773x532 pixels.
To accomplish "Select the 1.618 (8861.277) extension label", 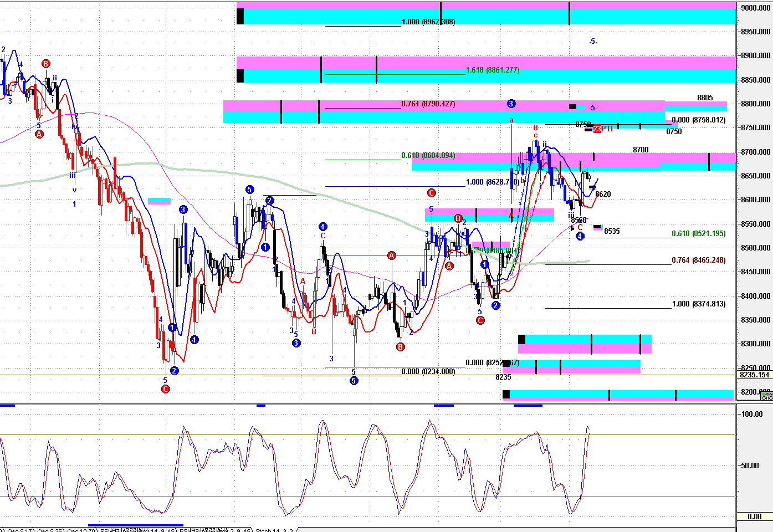I will pos(493,70).
